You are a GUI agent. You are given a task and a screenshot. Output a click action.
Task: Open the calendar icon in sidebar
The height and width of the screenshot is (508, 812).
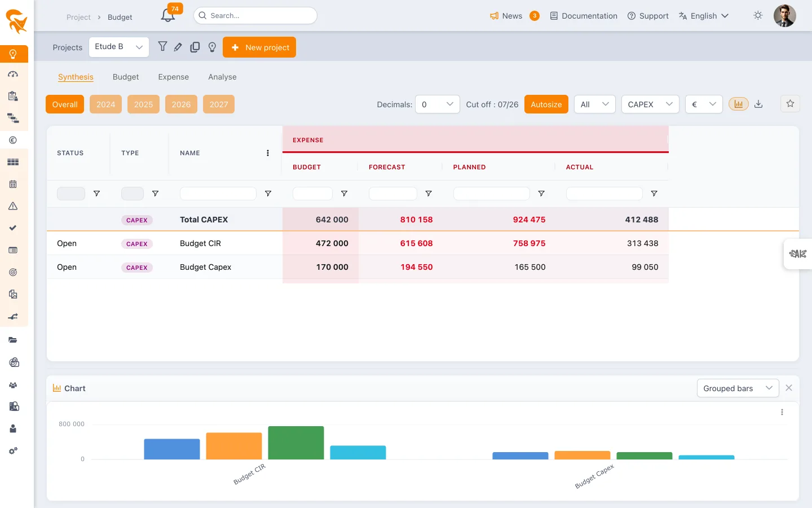click(13, 184)
